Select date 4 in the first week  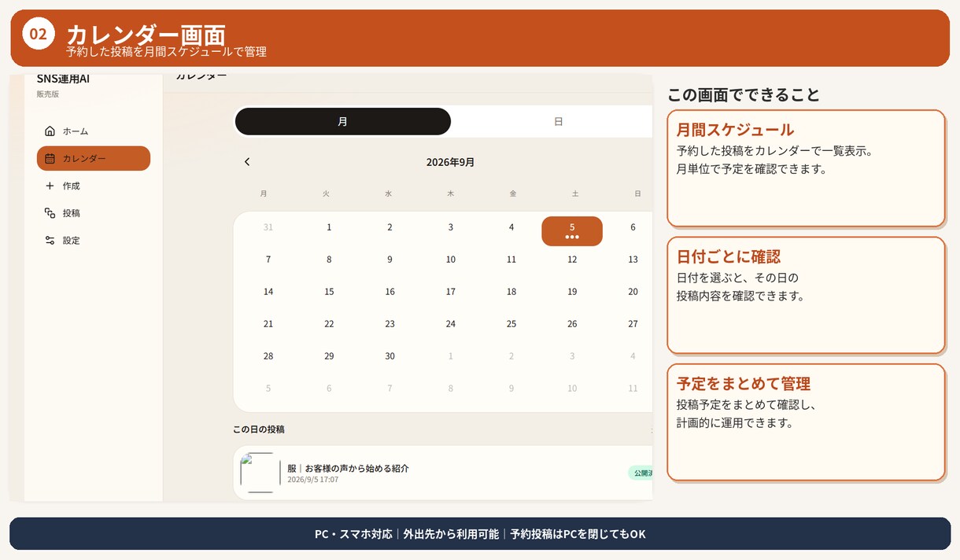pos(511,227)
